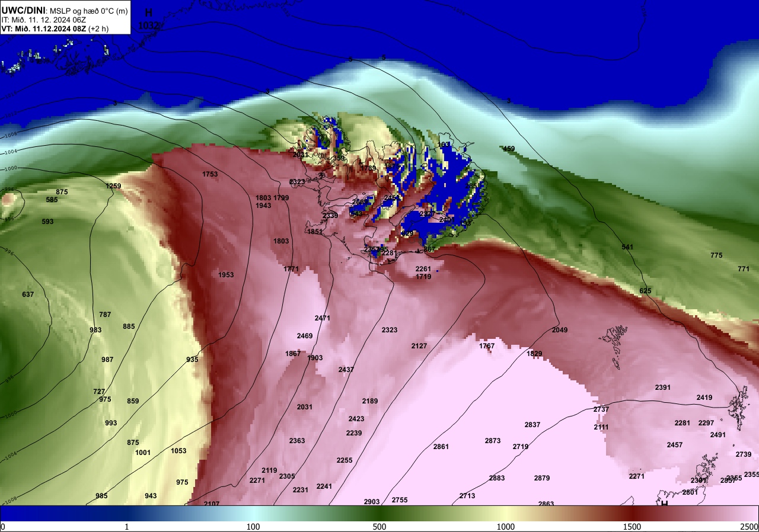Click the height value 1001
759x532 pixels.
[143, 453]
